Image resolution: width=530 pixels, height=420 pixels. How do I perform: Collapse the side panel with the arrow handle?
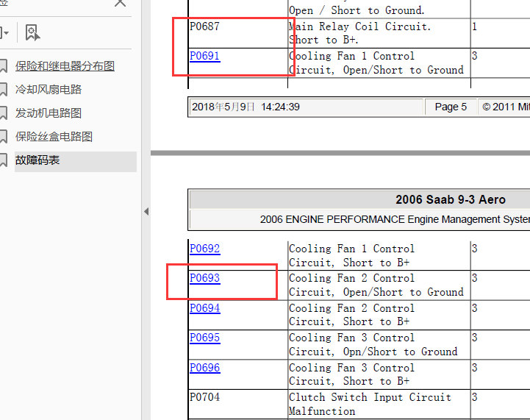click(146, 212)
